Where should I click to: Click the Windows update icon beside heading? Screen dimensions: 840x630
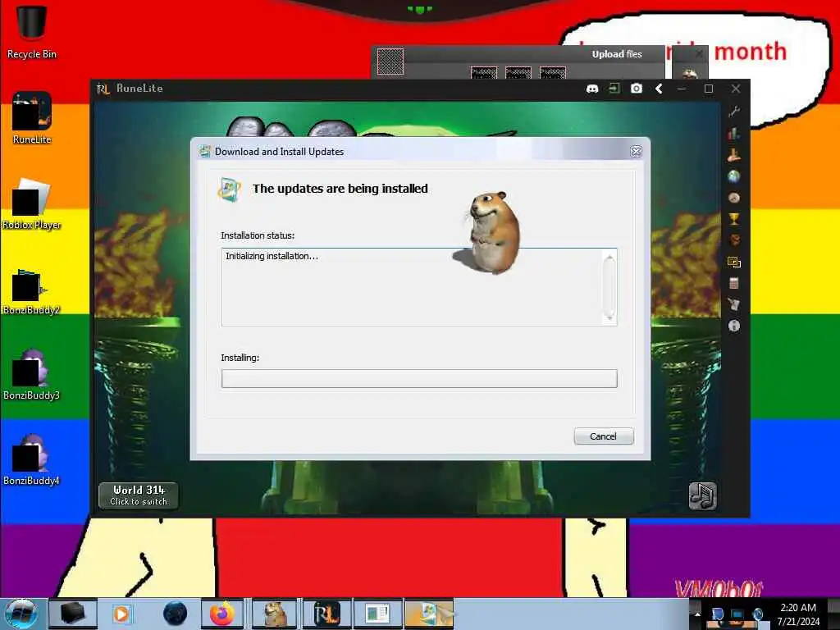click(230, 189)
